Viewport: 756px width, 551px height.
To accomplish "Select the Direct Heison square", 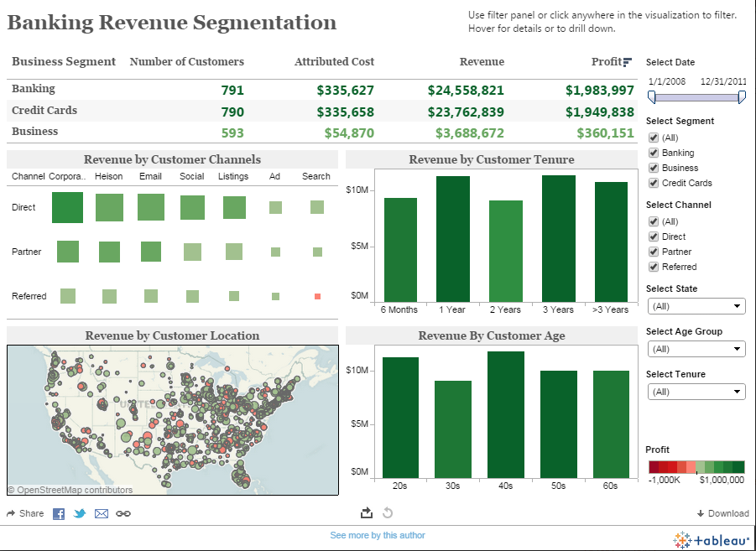I will (x=109, y=207).
